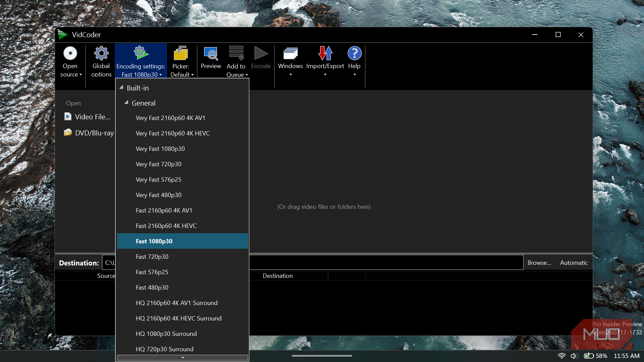Click the Video File icon
Image resolution: width=644 pixels, height=362 pixels.
click(x=68, y=117)
